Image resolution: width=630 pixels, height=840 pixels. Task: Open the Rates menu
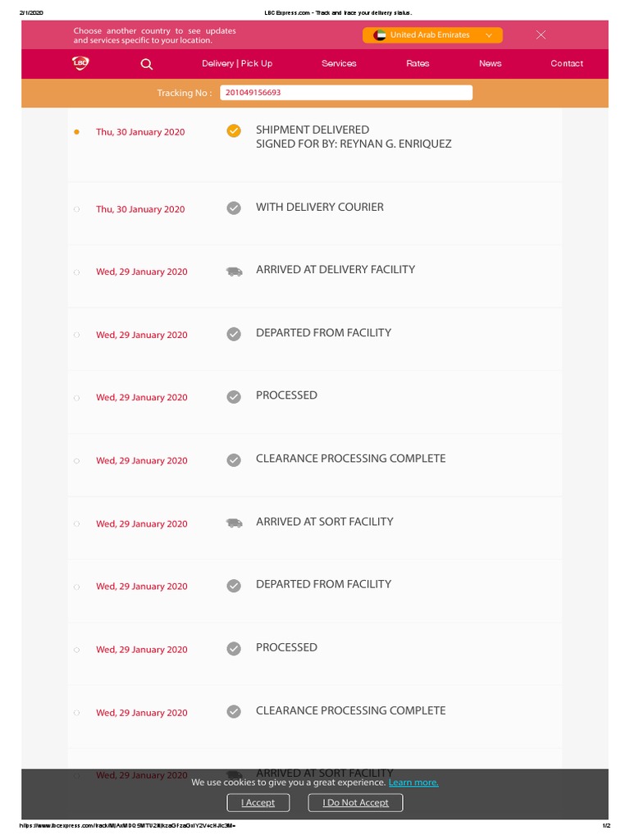[418, 63]
